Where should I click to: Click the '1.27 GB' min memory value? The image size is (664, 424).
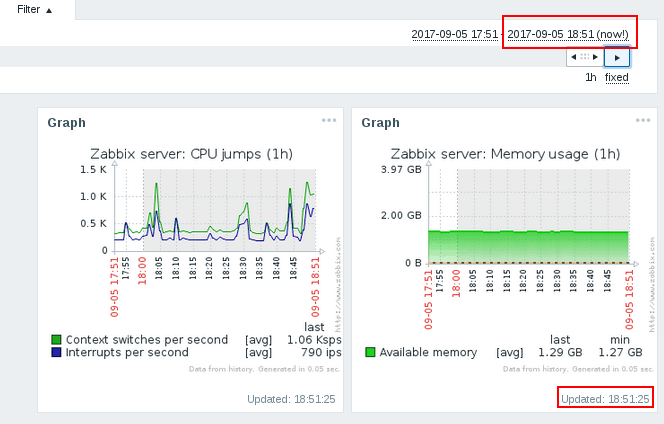[620, 352]
